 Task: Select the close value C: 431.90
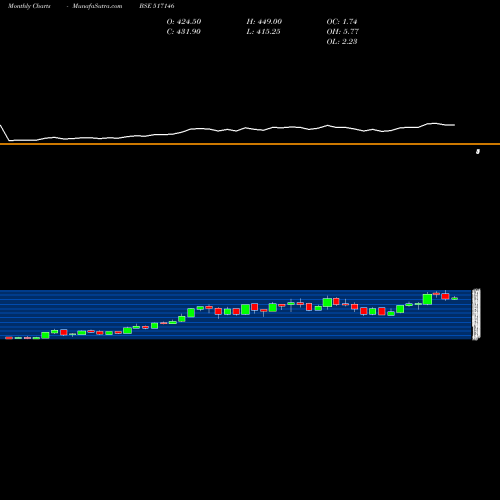[x=184, y=32]
